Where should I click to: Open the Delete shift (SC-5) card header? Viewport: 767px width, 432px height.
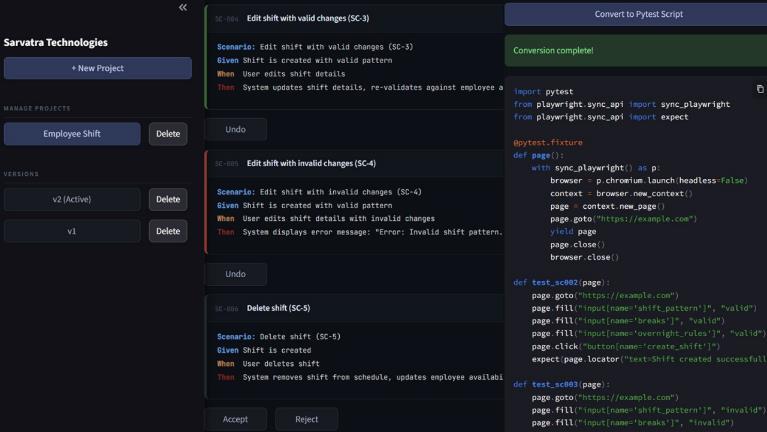[x=356, y=308]
